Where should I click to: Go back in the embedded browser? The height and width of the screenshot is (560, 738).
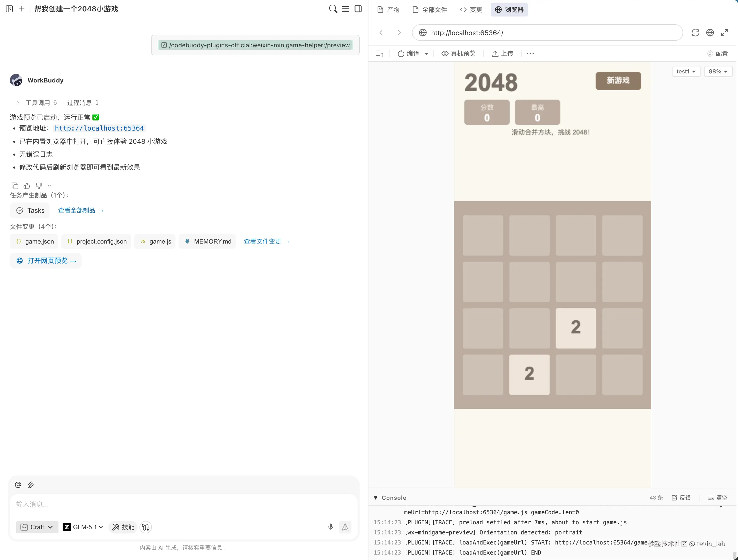click(381, 33)
